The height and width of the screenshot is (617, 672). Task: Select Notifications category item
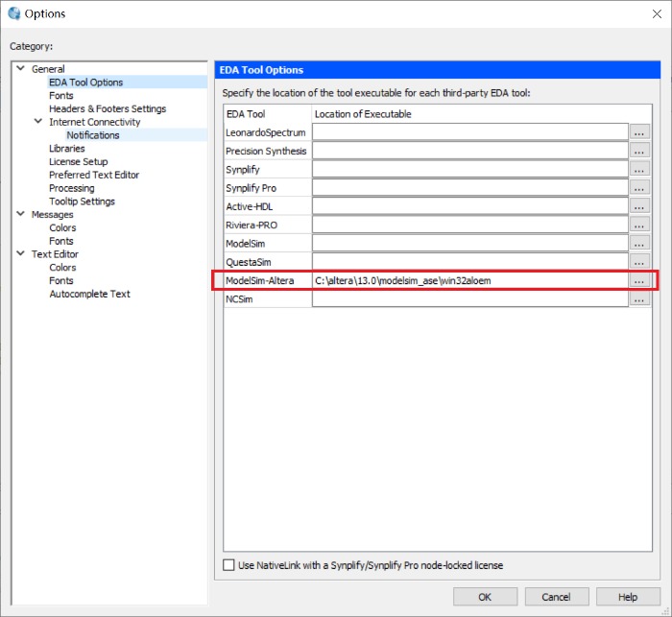pyautogui.click(x=92, y=135)
